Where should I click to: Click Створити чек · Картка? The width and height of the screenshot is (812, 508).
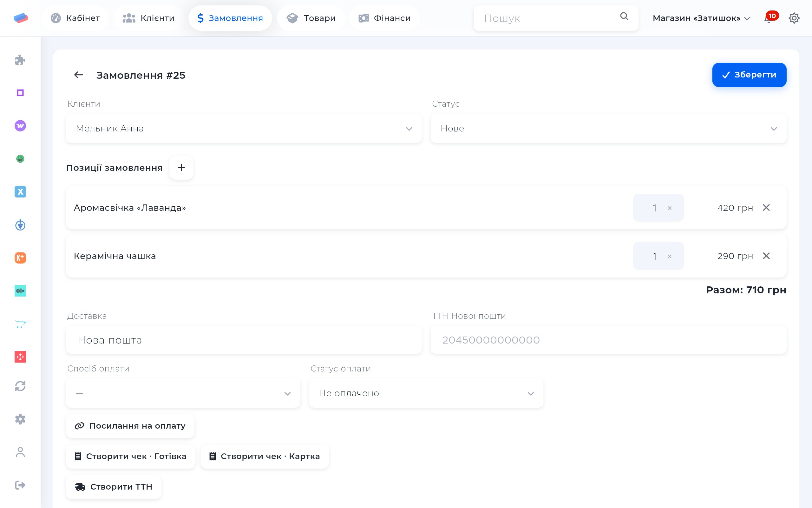pyautogui.click(x=265, y=456)
